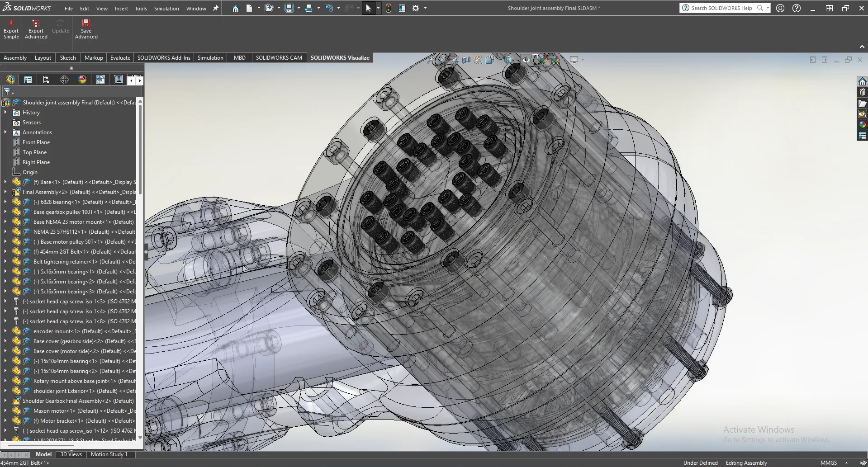Image resolution: width=868 pixels, height=467 pixels.
Task: Save the assembly with floppy icon
Action: point(289,8)
